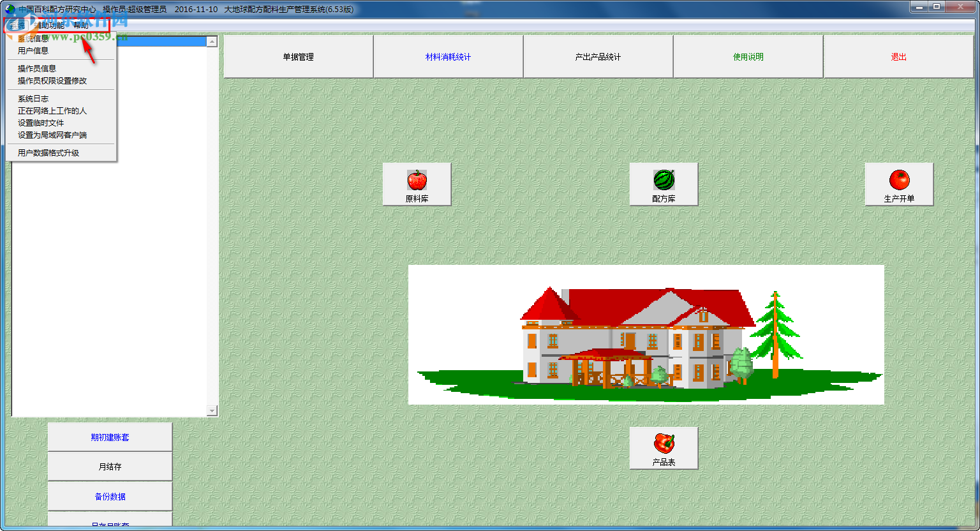Open the 系统 menu
The height and width of the screenshot is (531, 980).
pos(17,26)
